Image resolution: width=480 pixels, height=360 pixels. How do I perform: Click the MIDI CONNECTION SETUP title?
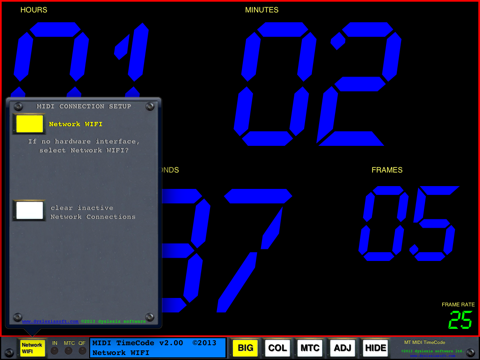tap(84, 106)
